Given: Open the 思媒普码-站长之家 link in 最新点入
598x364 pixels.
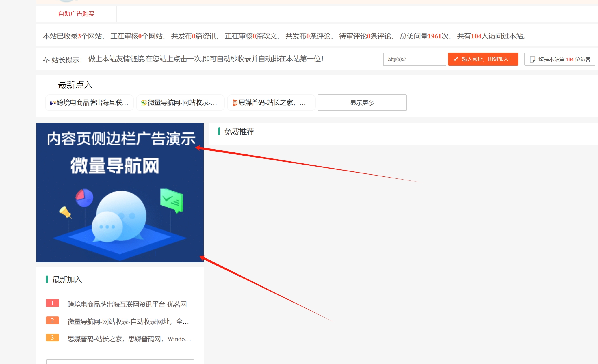Looking at the screenshot, I should 271,103.
